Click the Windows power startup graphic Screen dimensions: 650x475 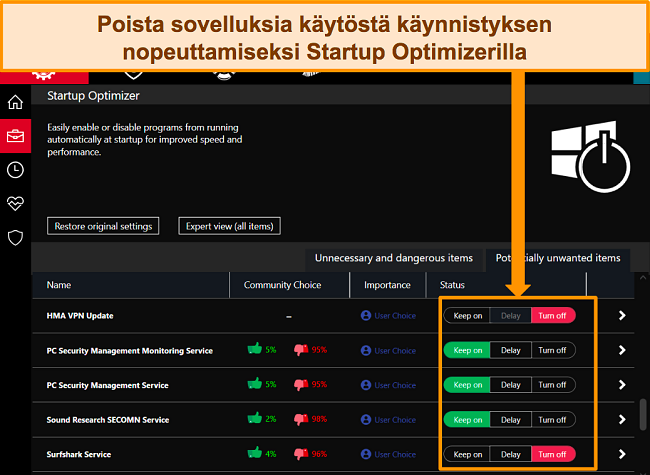pos(591,157)
